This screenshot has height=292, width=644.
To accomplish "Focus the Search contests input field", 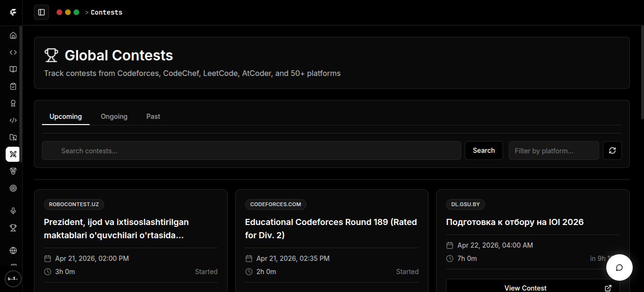I will pos(251,151).
